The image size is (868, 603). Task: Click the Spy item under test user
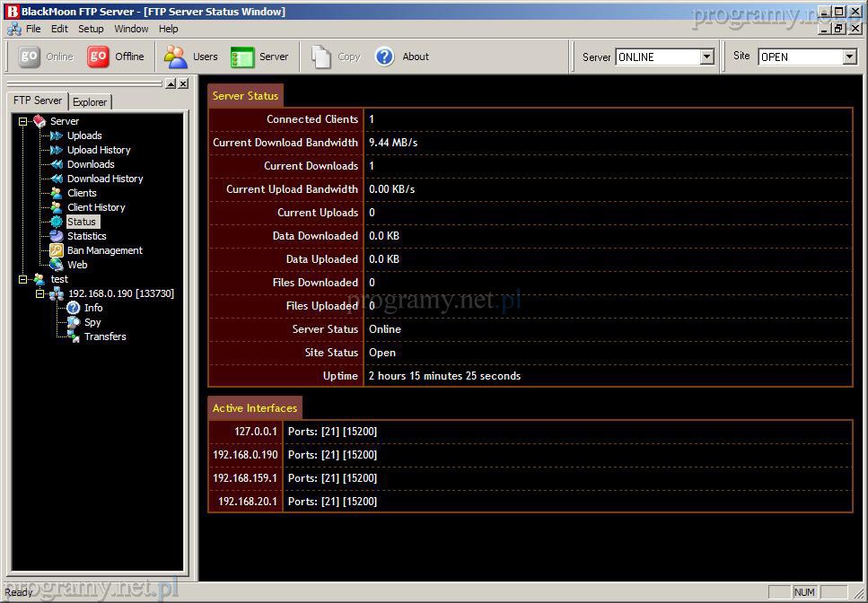click(92, 322)
